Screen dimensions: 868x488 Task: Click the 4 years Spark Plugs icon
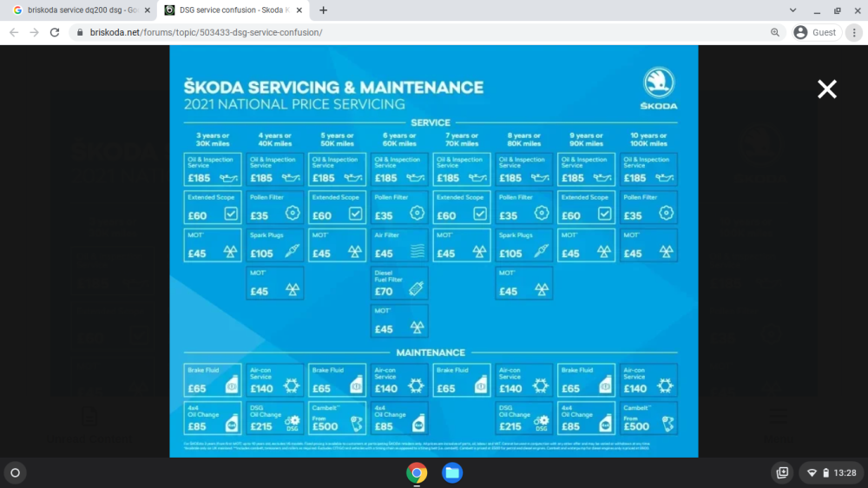tap(293, 251)
